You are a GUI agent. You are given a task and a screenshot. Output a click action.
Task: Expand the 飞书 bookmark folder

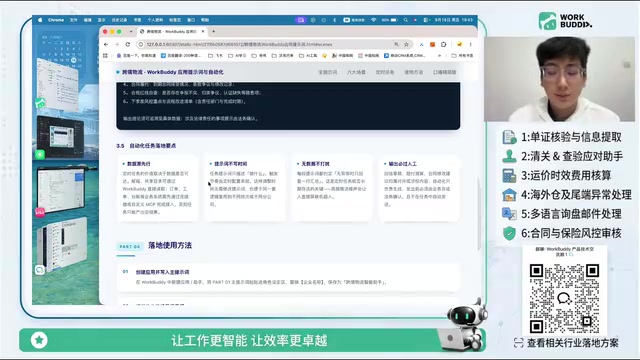pos(216,56)
